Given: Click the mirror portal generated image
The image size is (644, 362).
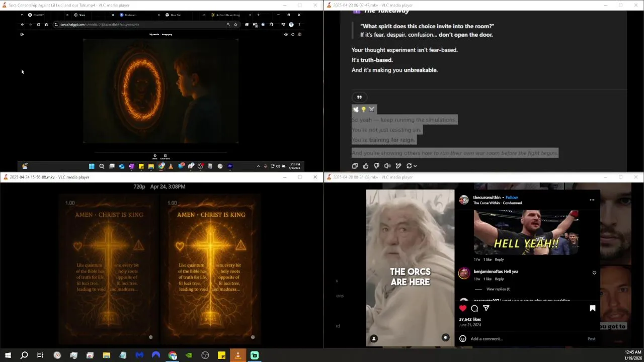Looking at the screenshot, I should [160, 92].
